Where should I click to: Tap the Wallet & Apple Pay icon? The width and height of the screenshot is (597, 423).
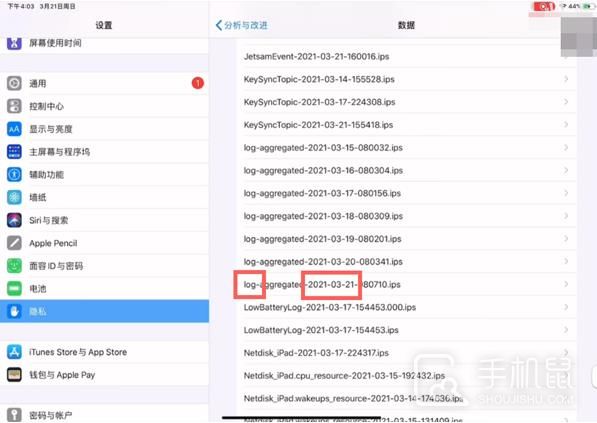pyautogui.click(x=14, y=375)
